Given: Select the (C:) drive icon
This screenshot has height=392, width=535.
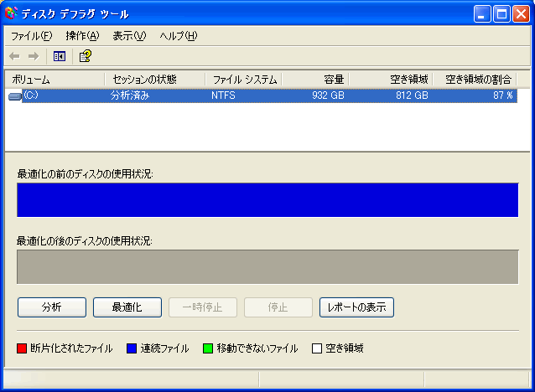Looking at the screenshot, I should coord(14,96).
